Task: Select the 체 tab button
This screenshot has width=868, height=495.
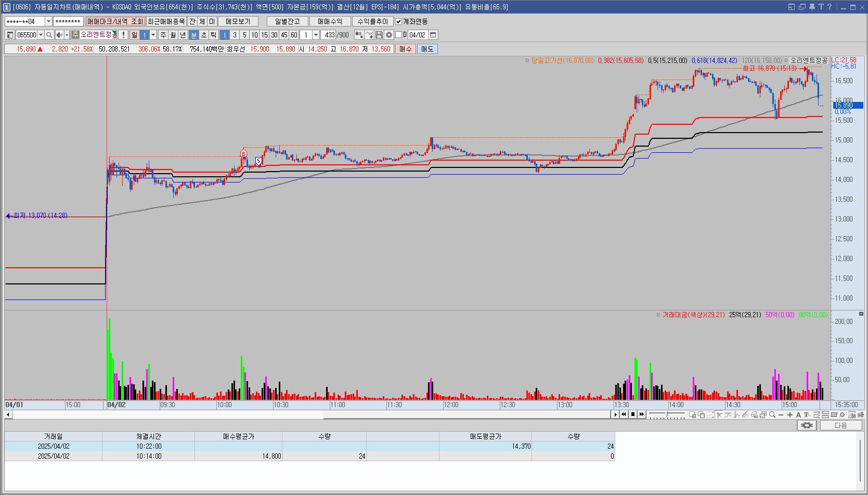Action: click(x=202, y=21)
